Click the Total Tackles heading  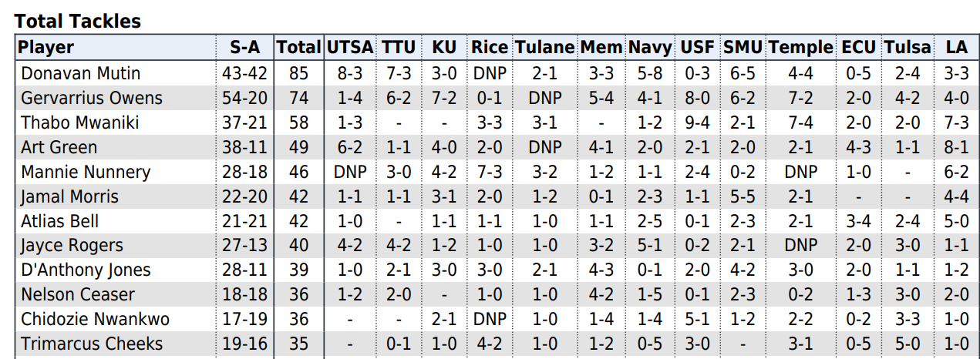coord(78,22)
